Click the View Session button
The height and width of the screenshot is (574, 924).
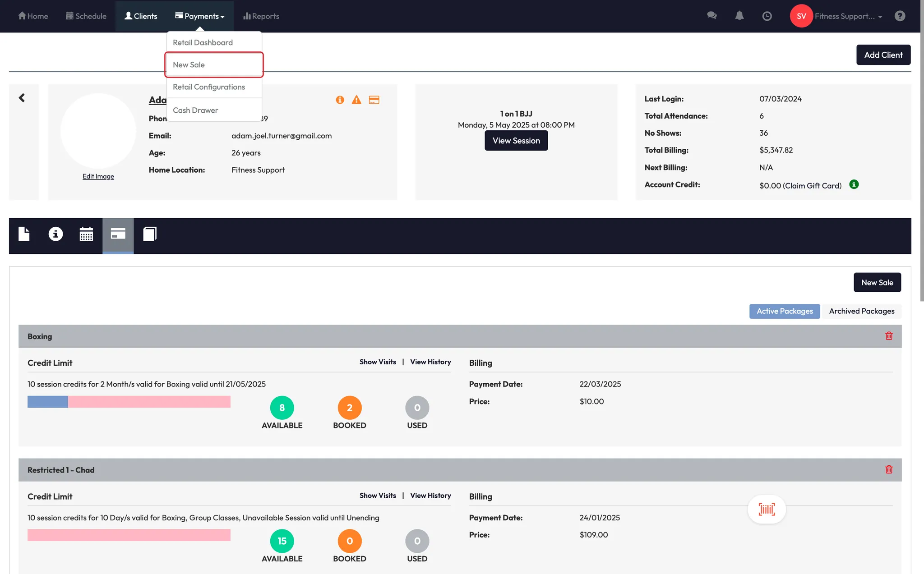[516, 141]
